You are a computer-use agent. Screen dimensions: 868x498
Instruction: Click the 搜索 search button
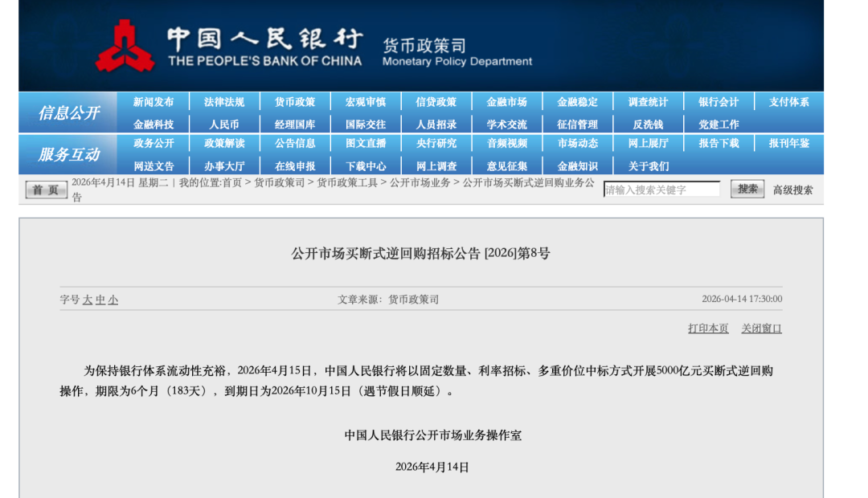tap(747, 189)
